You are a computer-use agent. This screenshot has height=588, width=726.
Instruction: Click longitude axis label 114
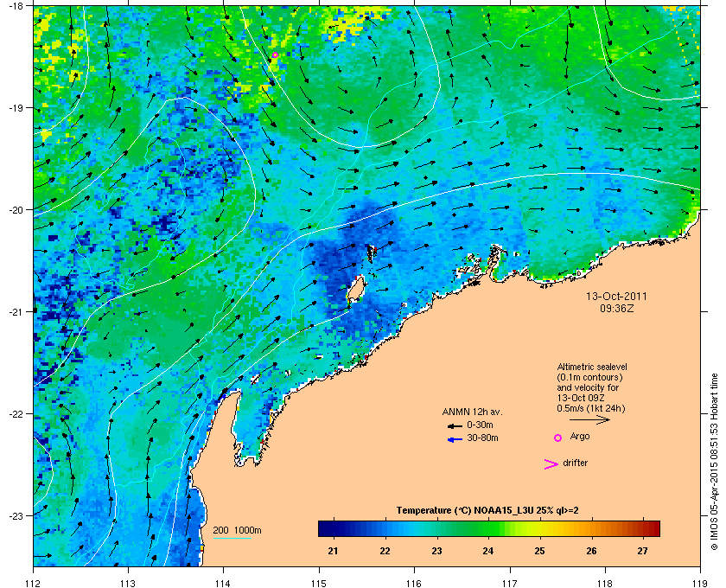coord(223,583)
